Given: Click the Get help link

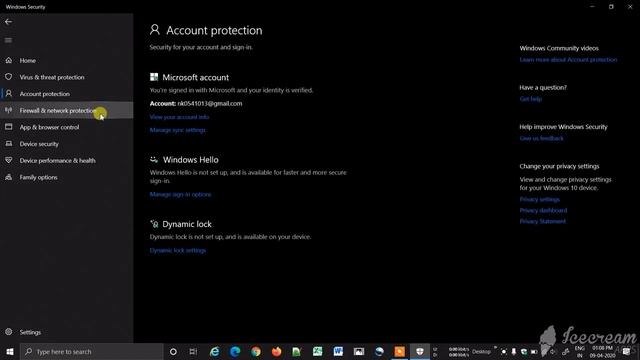Looking at the screenshot, I should click(x=531, y=99).
